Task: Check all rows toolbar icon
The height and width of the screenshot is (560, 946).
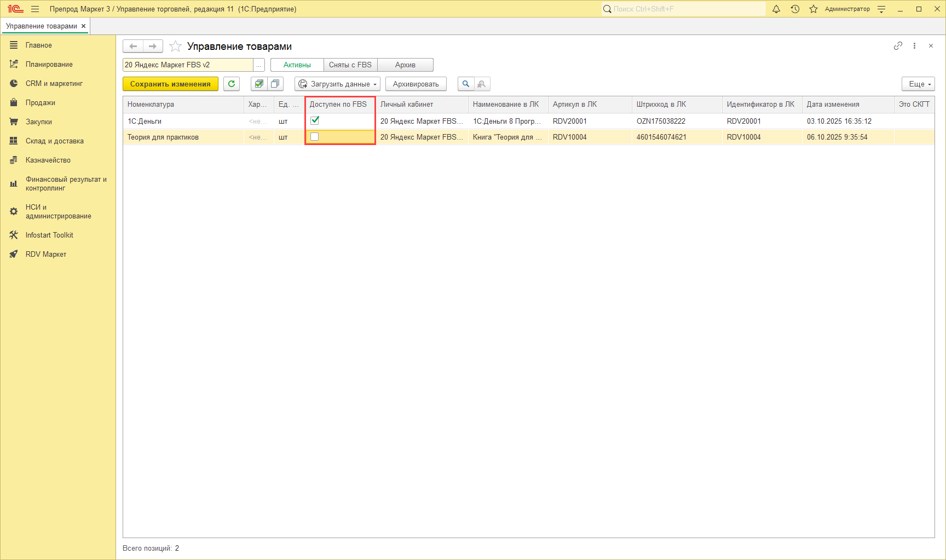Action: (x=259, y=84)
